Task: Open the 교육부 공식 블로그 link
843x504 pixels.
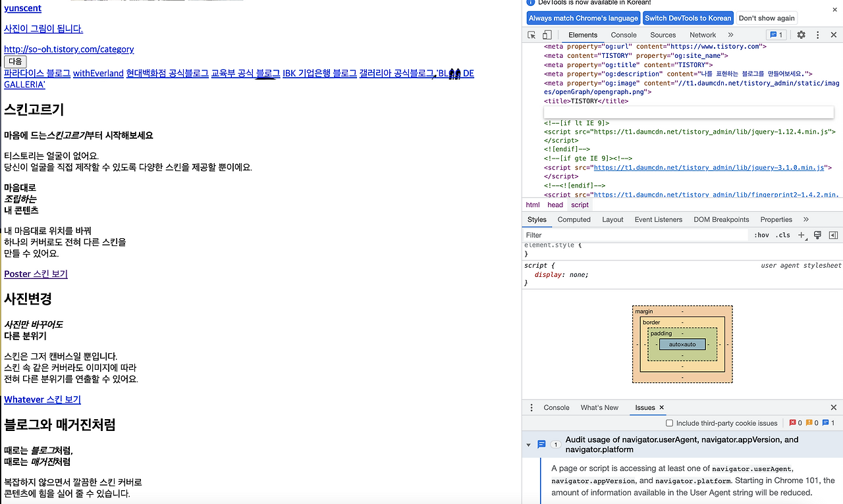Action: pyautogui.click(x=246, y=73)
